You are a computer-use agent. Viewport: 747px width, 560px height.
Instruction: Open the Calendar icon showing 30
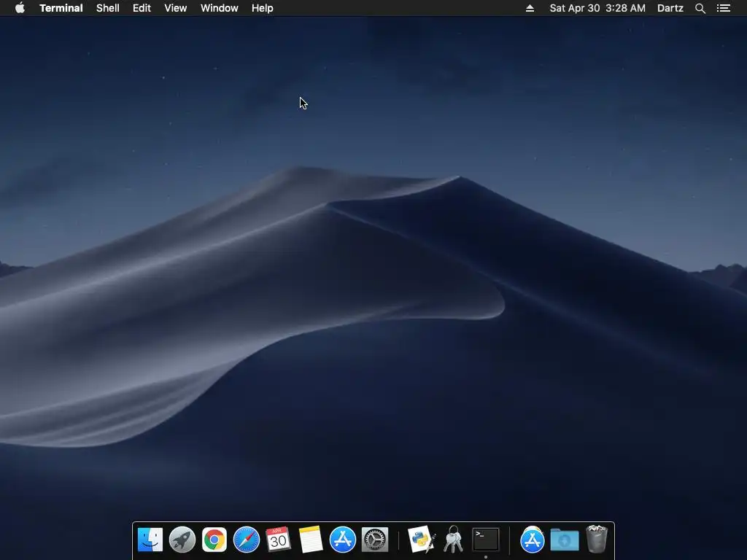coord(278,540)
